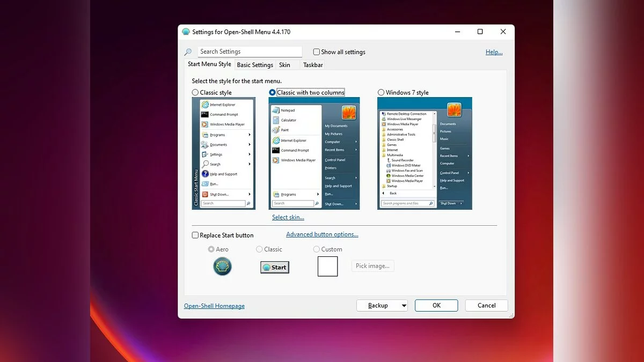Open Advanced button options link
This screenshot has height=362, width=644.
tap(322, 234)
